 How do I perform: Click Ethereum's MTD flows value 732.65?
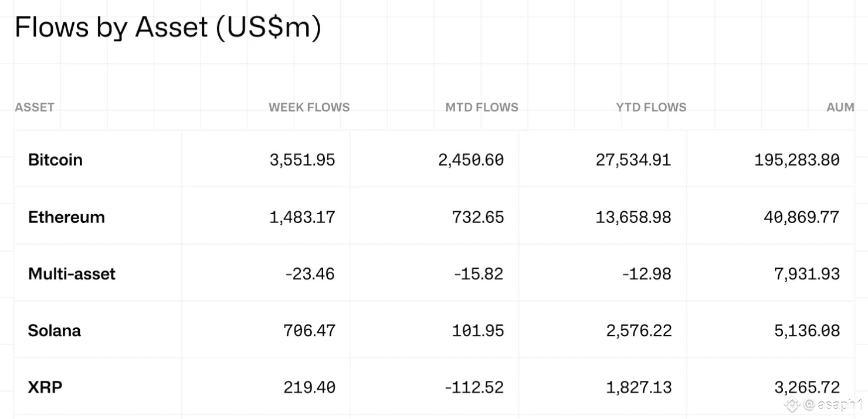(478, 217)
